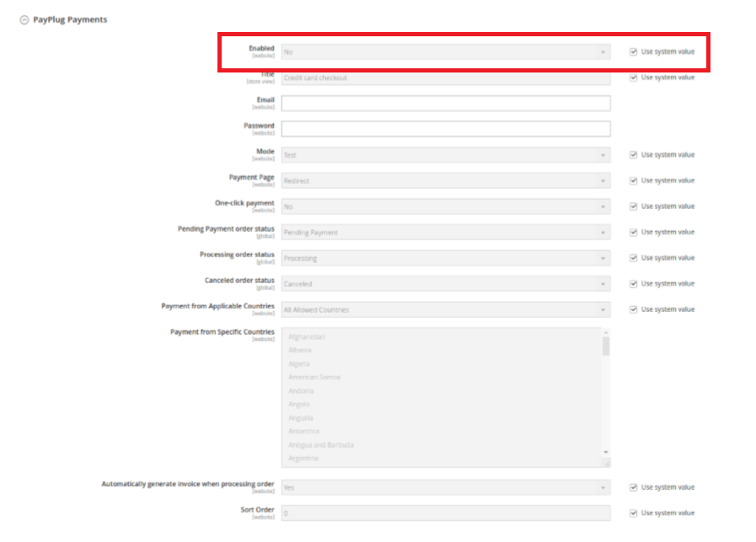Select American Samoa in the countries list
Viewport: 756px width, 542px height.
[314, 377]
